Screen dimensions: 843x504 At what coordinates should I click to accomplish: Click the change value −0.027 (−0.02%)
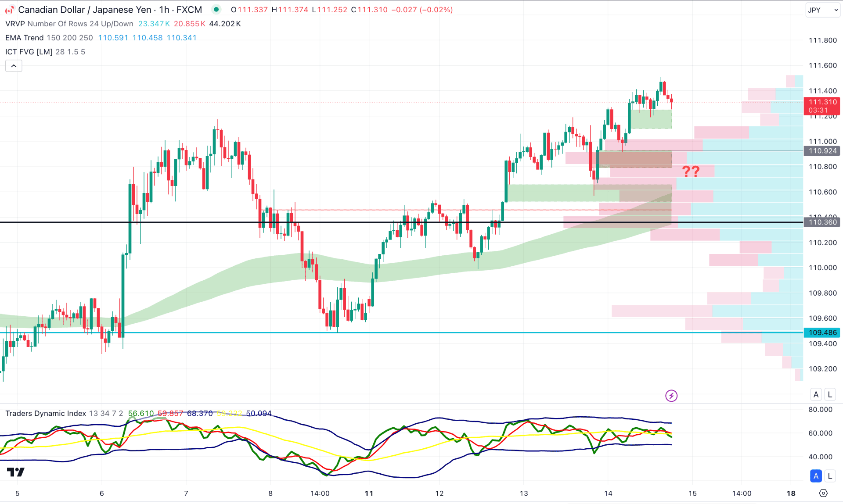421,10
